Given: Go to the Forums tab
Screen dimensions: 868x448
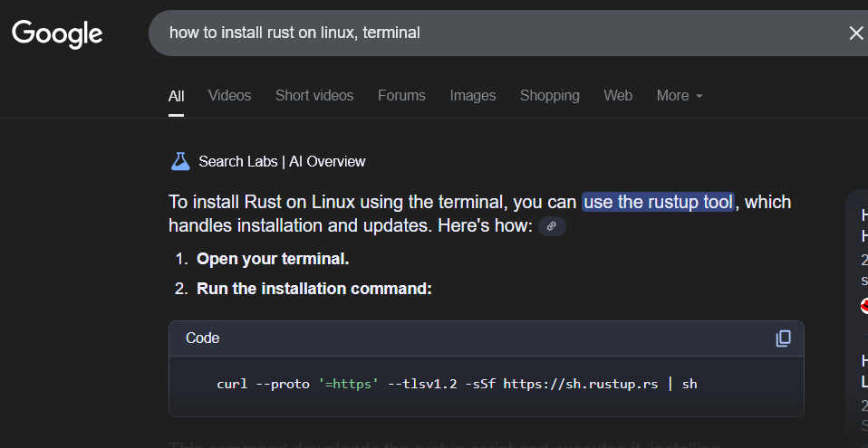Looking at the screenshot, I should point(401,95).
